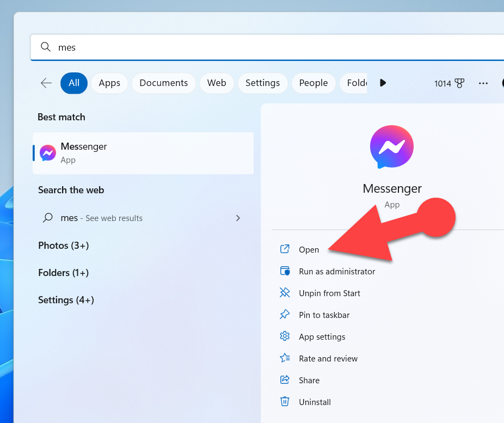504x423 pixels.
Task: Switch to the People filter tab
Action: click(x=314, y=83)
